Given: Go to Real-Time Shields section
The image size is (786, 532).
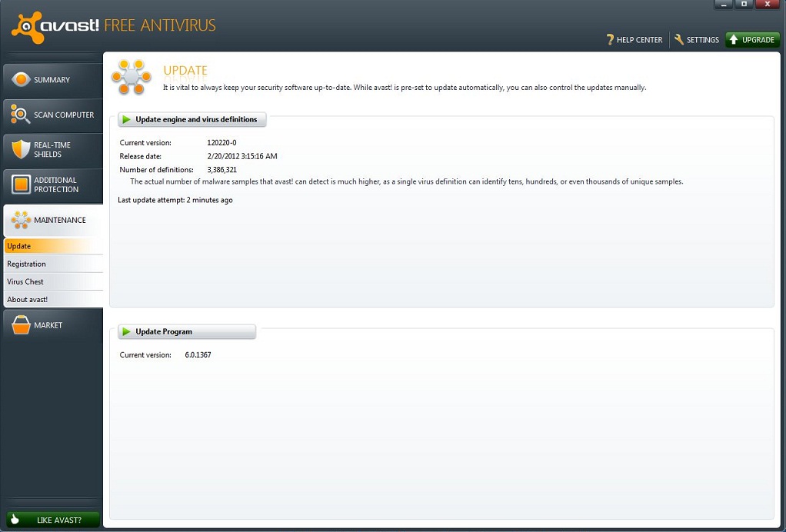Looking at the screenshot, I should [52, 150].
